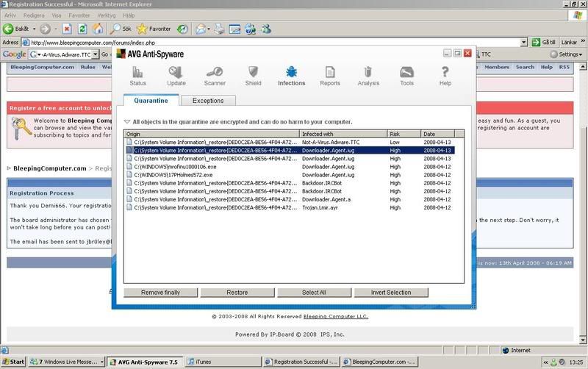Click the Refresh icon in IE toolbar
The height and width of the screenshot is (369, 588).
point(82,29)
